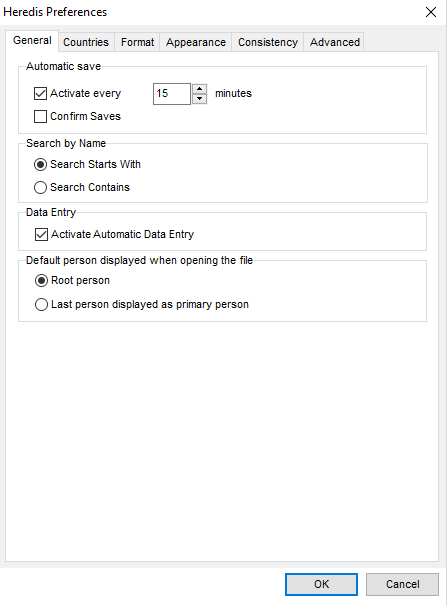Increase auto-save minutes with up arrow
447x606 pixels.
point(199,89)
